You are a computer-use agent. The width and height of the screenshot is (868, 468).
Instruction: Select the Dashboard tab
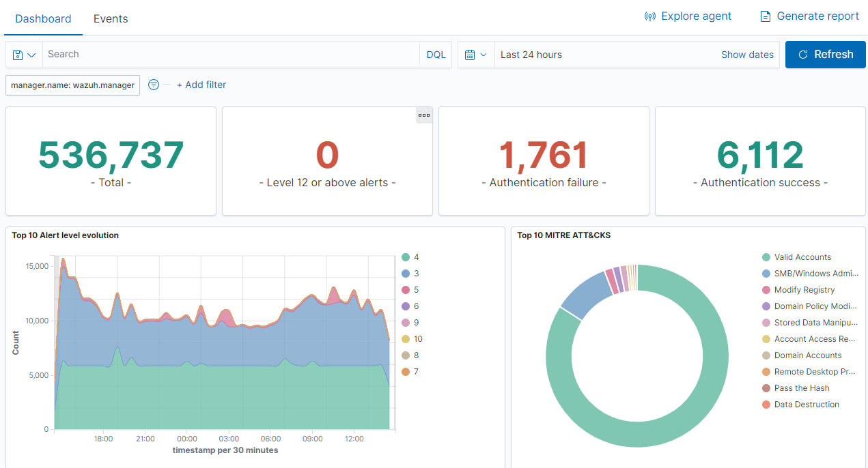tap(43, 19)
